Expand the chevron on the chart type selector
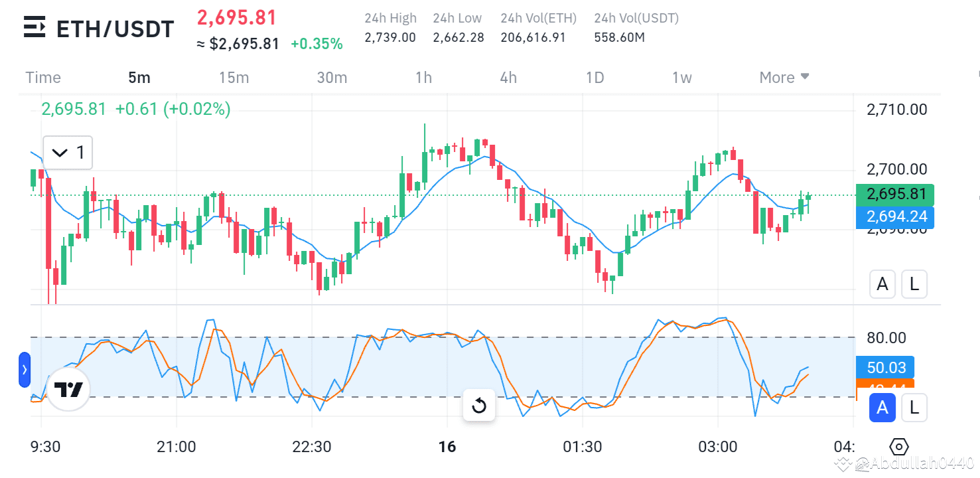Viewport: 980px width, 478px height. [59, 153]
